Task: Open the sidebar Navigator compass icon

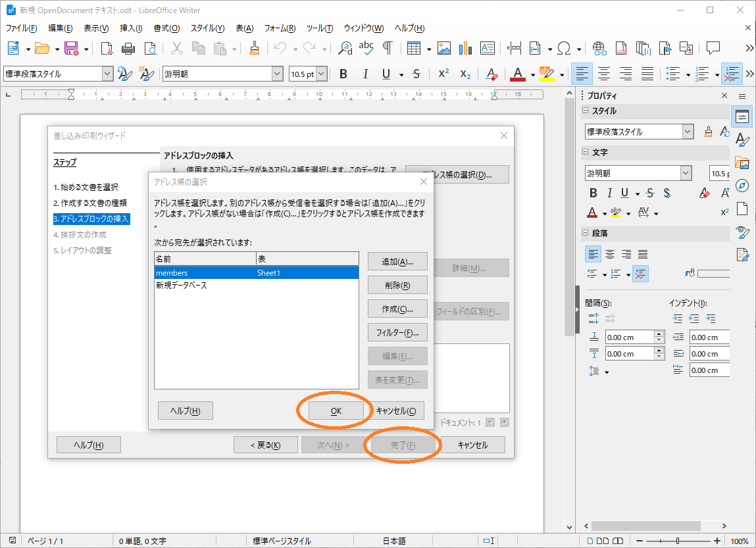Action: pos(742,186)
